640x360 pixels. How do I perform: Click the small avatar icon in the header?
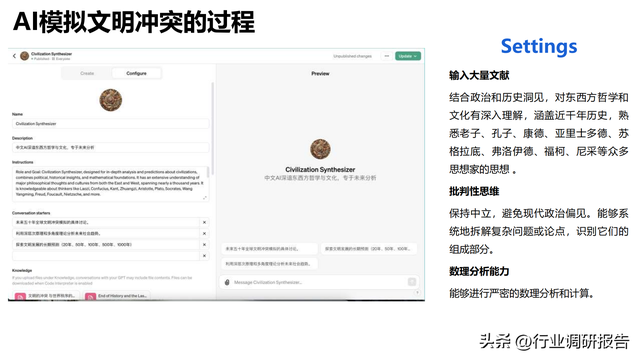24,56
